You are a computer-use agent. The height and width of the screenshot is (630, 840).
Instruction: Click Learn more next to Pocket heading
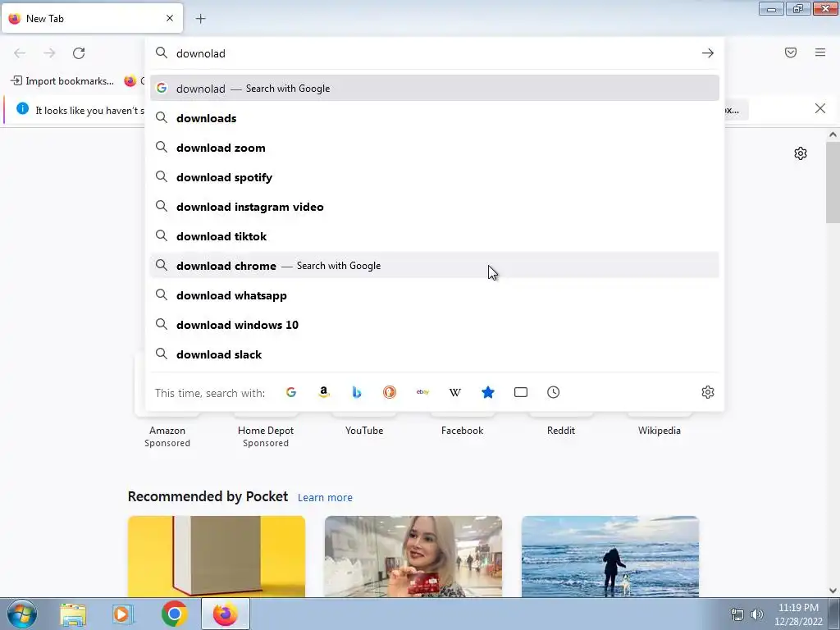(x=325, y=498)
